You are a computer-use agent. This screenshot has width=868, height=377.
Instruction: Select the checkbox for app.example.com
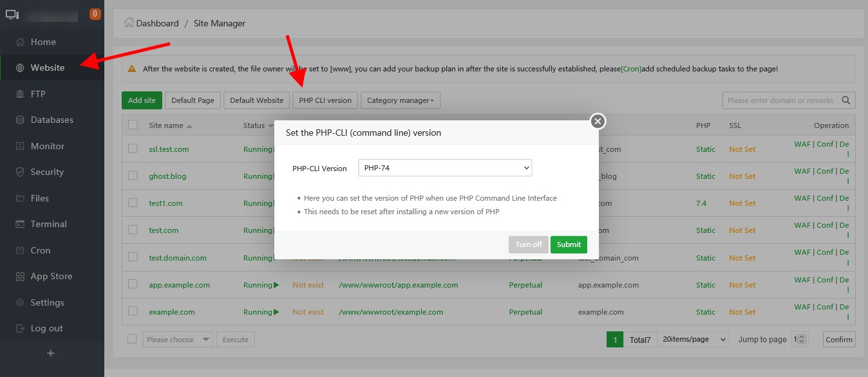(x=133, y=284)
